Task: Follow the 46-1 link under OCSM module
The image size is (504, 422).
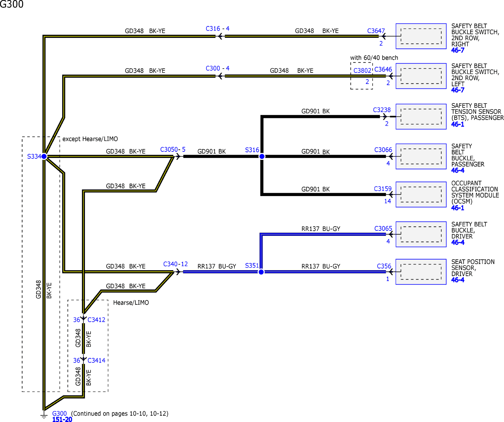Action: pyautogui.click(x=457, y=208)
